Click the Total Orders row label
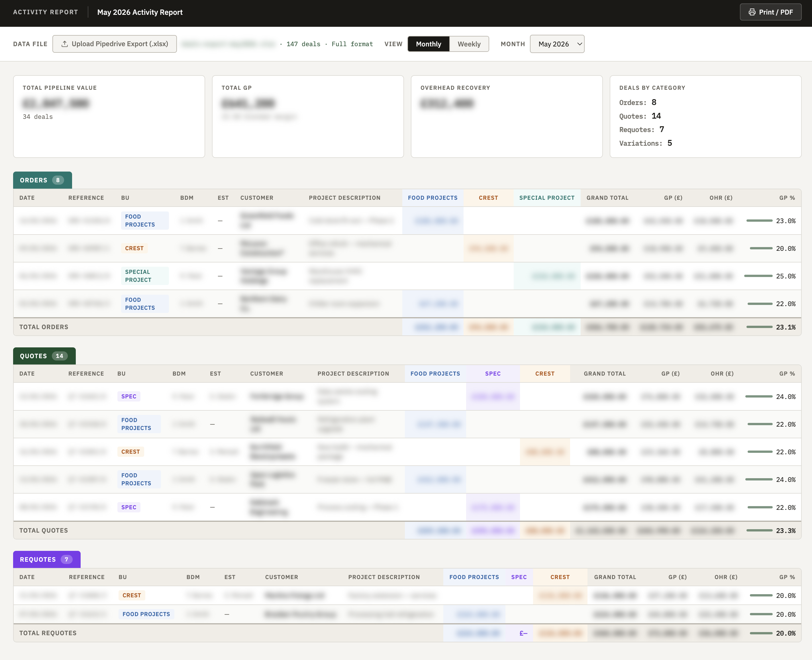The width and height of the screenshot is (812, 660). pos(44,327)
